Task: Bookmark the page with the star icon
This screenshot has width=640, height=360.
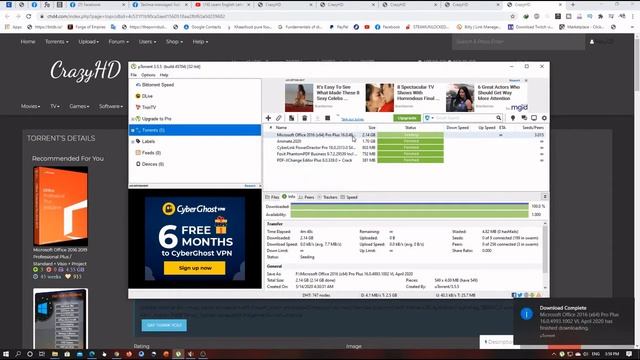Action: click(513, 16)
